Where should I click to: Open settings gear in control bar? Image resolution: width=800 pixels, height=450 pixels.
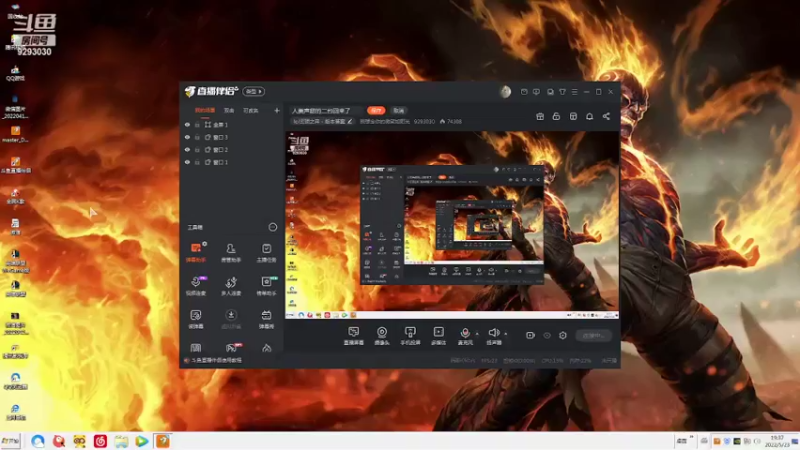(563, 335)
